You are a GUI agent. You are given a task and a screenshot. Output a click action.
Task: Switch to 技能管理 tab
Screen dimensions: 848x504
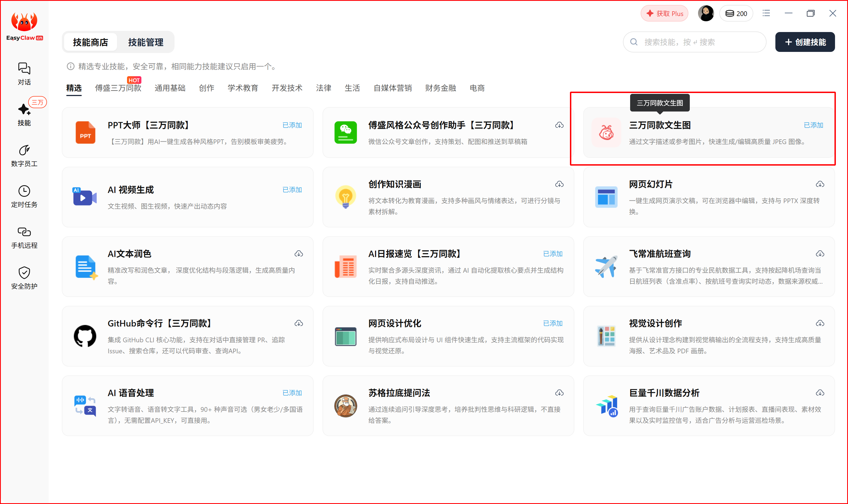pos(146,42)
